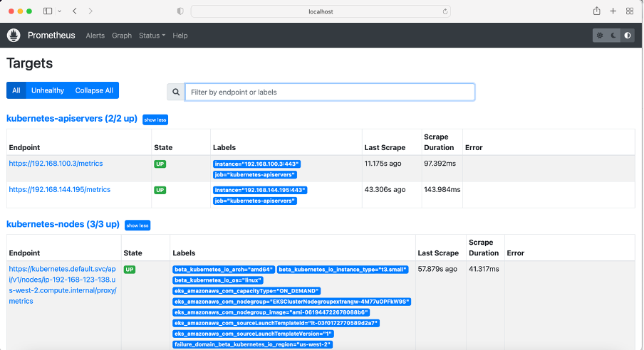Go forward in Safari history

click(x=90, y=11)
